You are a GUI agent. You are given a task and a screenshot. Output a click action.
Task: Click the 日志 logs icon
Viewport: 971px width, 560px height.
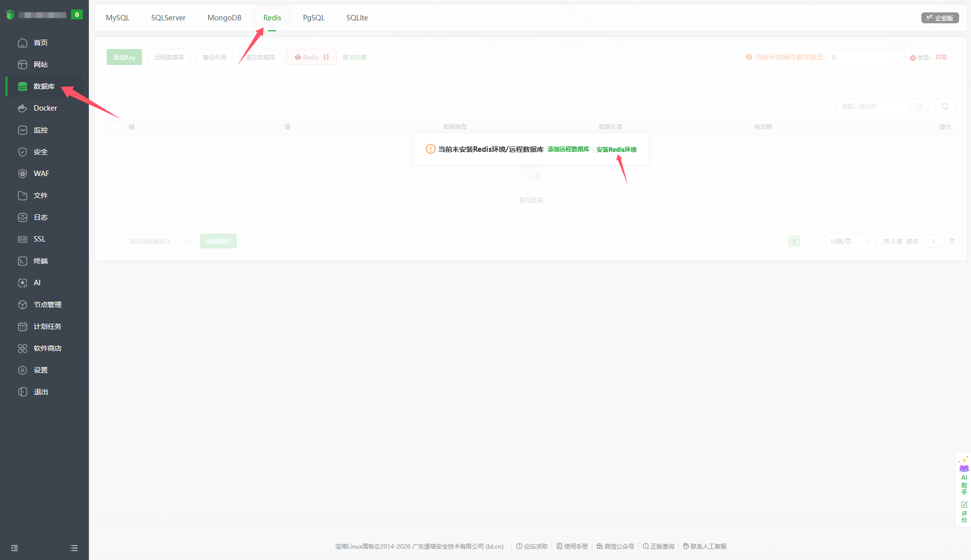[22, 217]
